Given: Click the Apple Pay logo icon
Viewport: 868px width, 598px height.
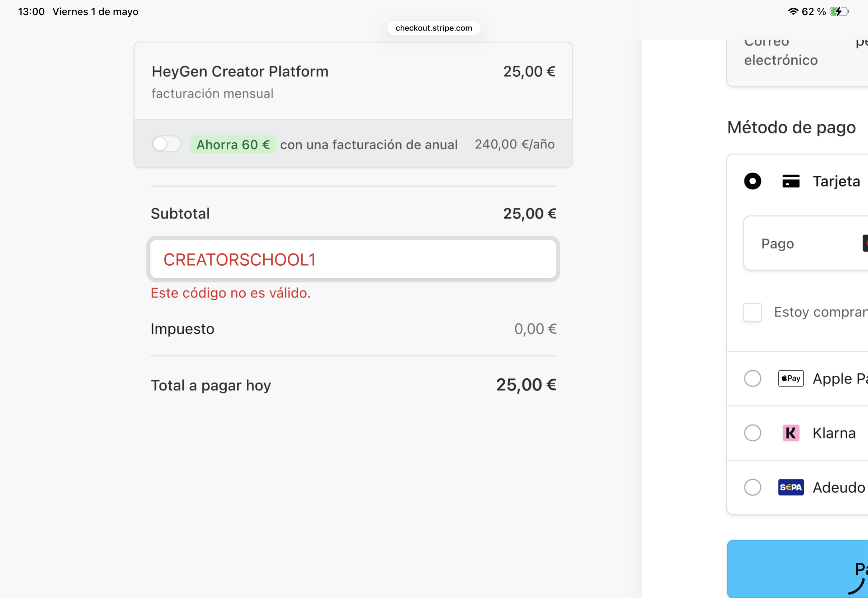Looking at the screenshot, I should (x=791, y=379).
